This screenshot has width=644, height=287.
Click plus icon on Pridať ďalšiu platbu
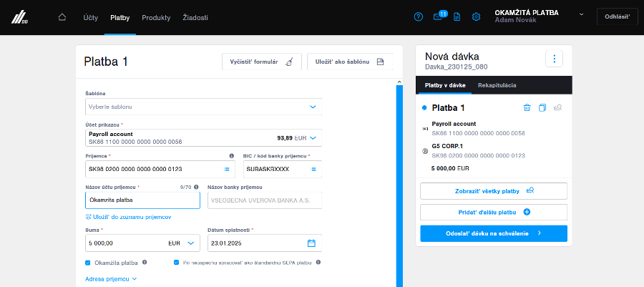[527, 213]
